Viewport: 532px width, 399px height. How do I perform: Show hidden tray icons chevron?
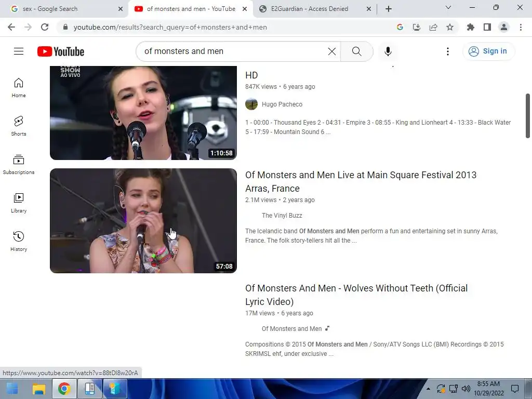pos(428,389)
